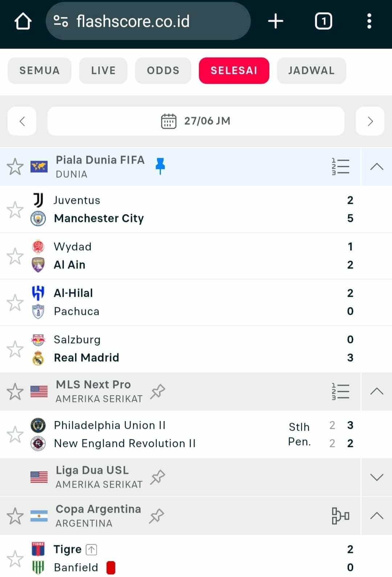392x577 pixels.
Task: Open the calendar date picker 27/06 JM
Action: tap(196, 121)
